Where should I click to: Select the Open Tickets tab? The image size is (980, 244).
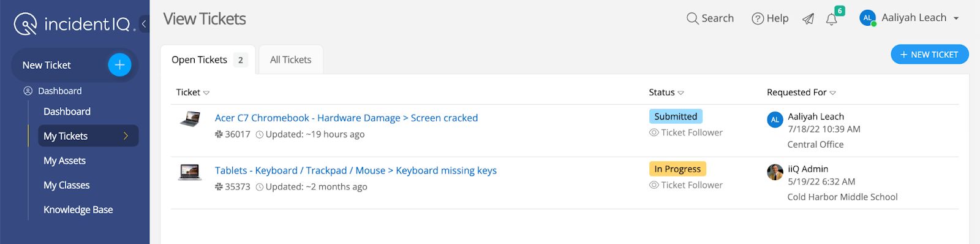point(208,60)
